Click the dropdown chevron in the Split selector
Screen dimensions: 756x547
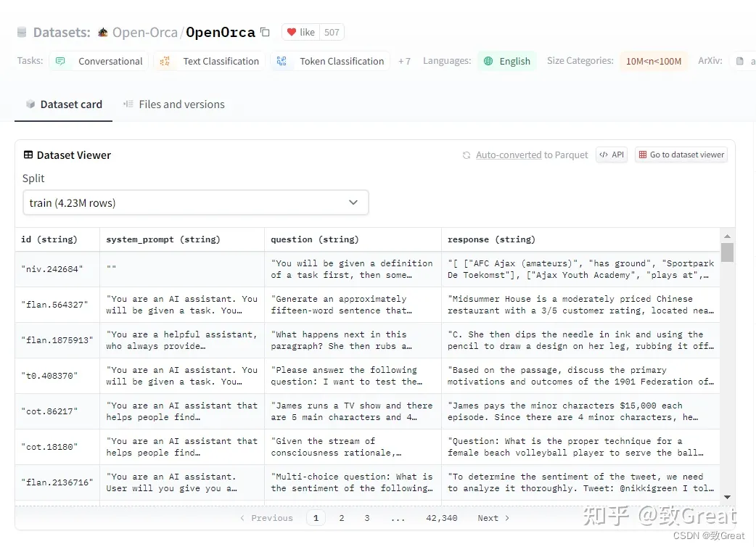(353, 202)
